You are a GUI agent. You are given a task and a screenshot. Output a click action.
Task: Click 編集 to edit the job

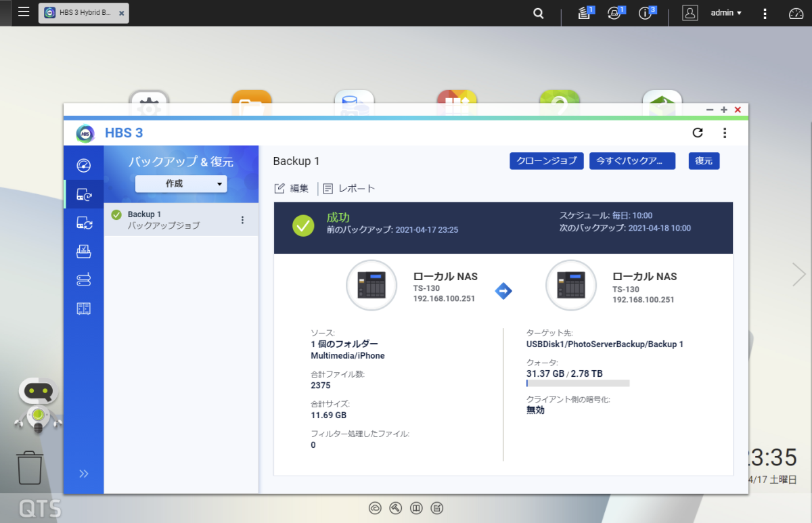(x=292, y=188)
